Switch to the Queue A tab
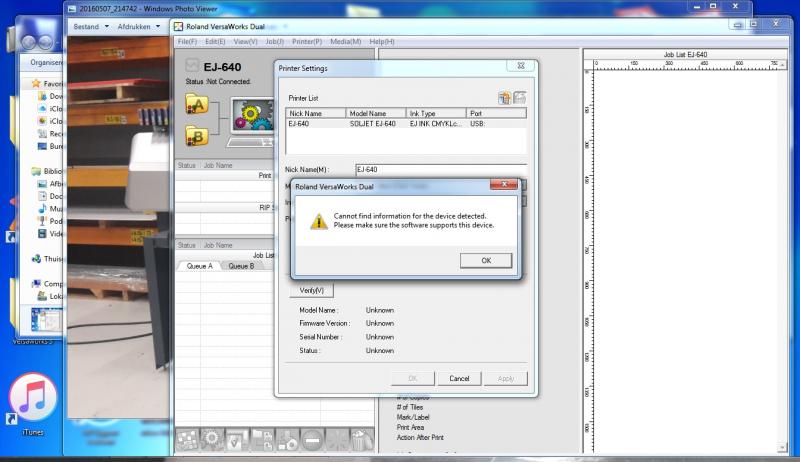This screenshot has height=462, width=800. tap(199, 266)
